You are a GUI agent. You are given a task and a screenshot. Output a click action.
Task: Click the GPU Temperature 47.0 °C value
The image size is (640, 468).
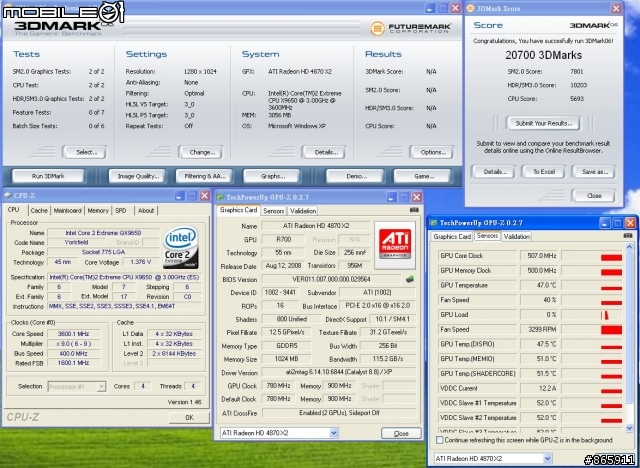(539, 285)
